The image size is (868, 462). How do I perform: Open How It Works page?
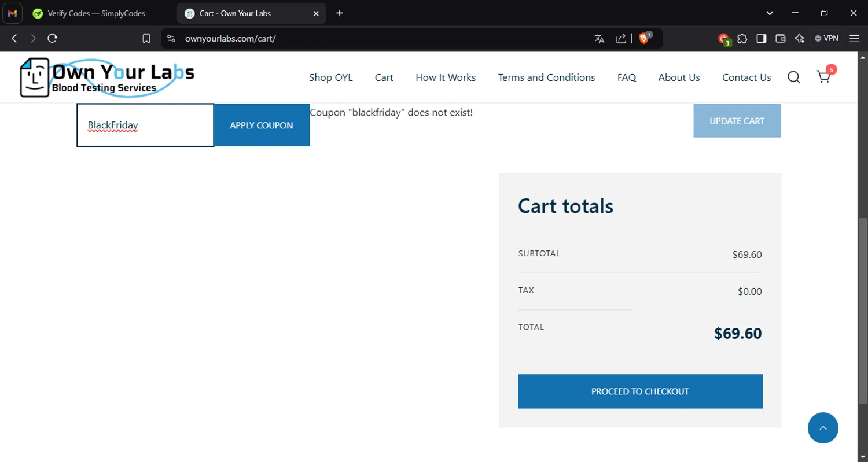(x=446, y=77)
